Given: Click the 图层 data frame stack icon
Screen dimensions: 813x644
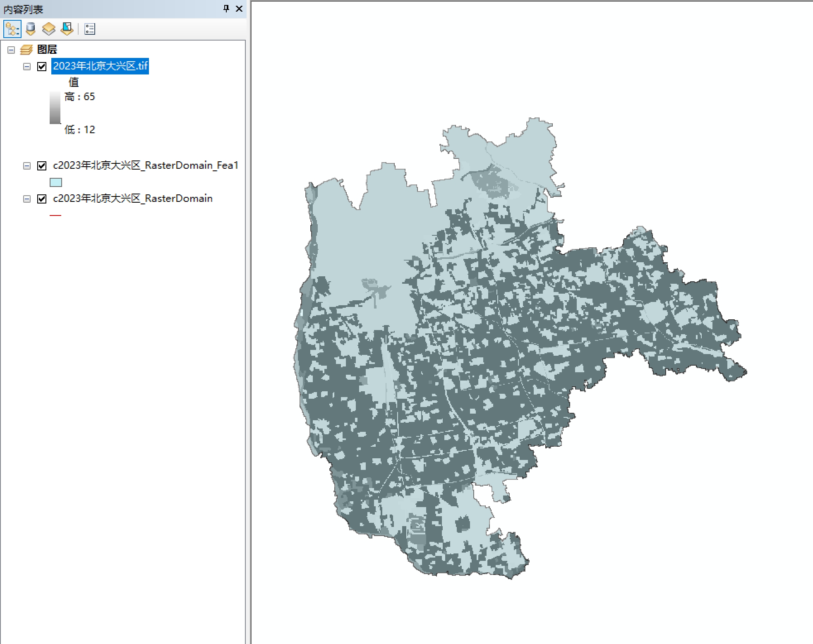Looking at the screenshot, I should tap(26, 50).
